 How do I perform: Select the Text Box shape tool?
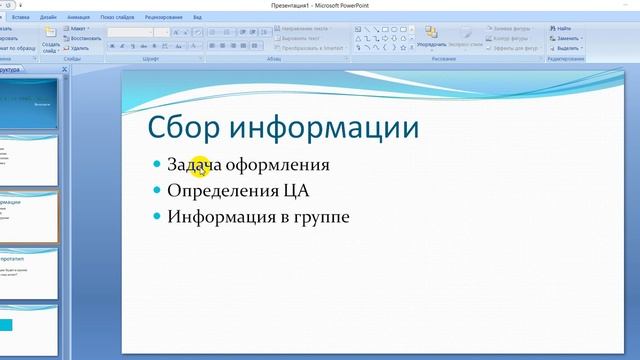click(x=358, y=29)
